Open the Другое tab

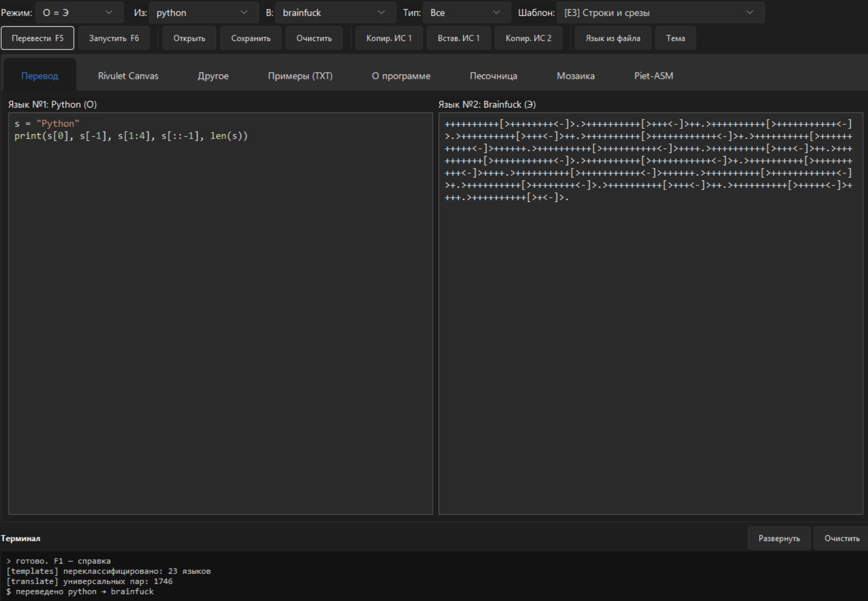click(x=213, y=76)
